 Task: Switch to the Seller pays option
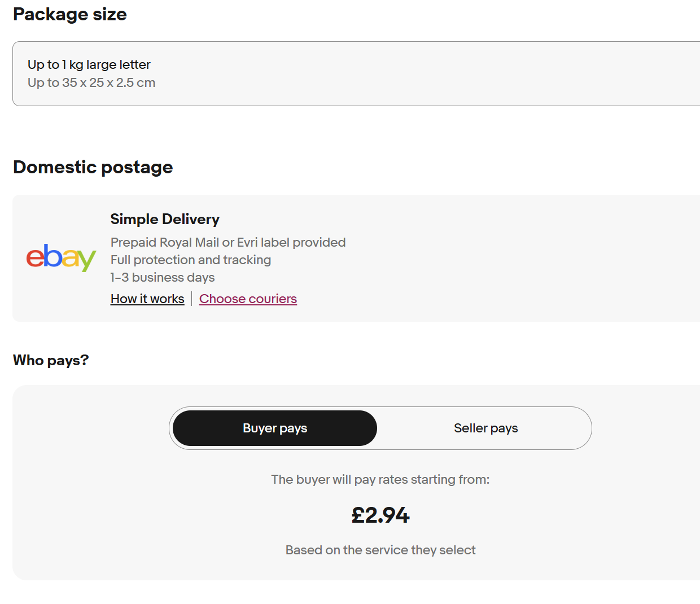(485, 428)
